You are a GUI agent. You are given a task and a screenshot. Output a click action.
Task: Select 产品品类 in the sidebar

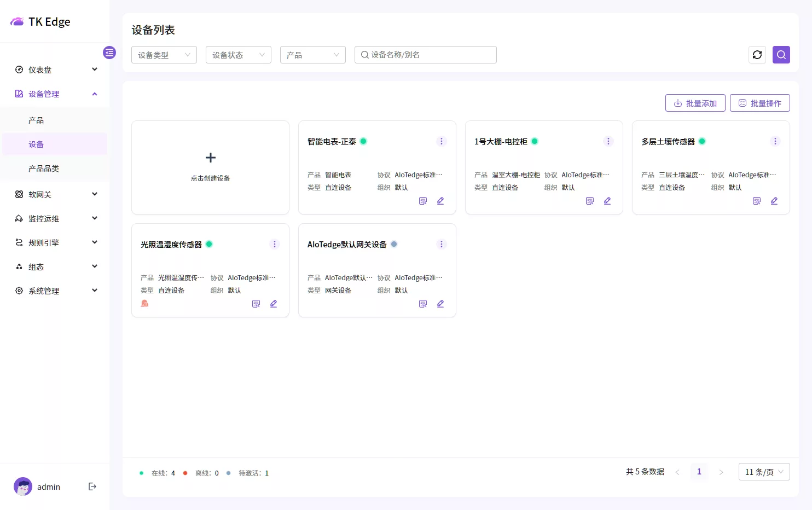click(44, 169)
